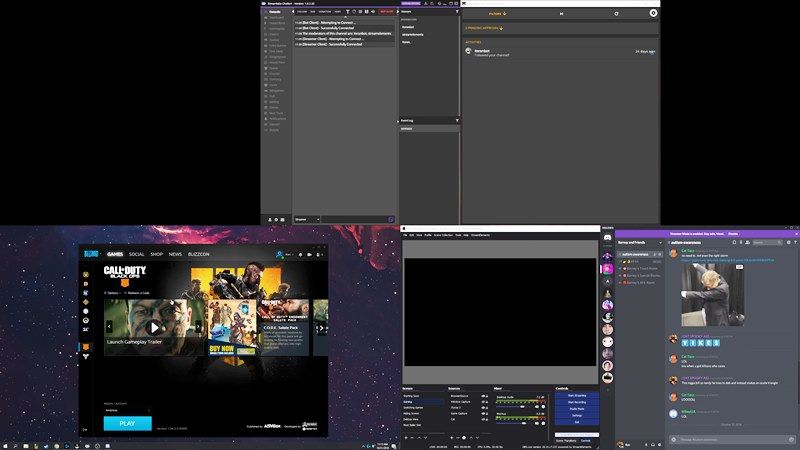Disable Streamer Mode from purple banner
This screenshot has width=800, height=450.
[x=733, y=234]
